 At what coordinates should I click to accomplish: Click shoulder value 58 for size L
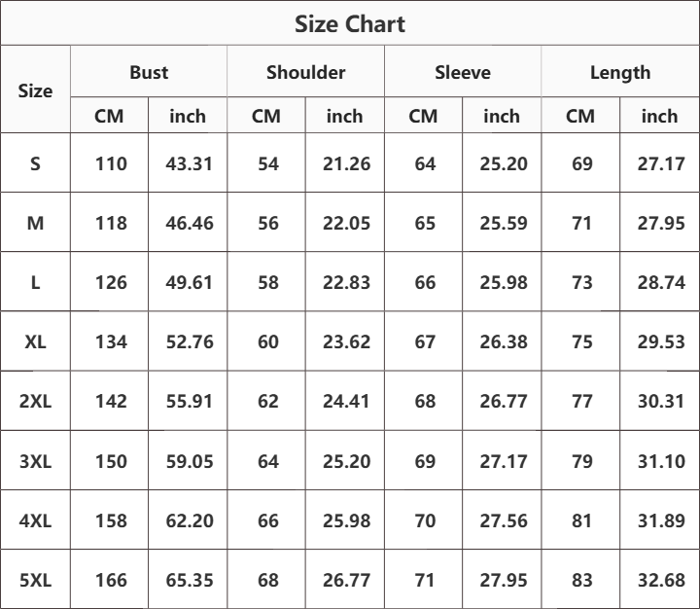pos(268,282)
